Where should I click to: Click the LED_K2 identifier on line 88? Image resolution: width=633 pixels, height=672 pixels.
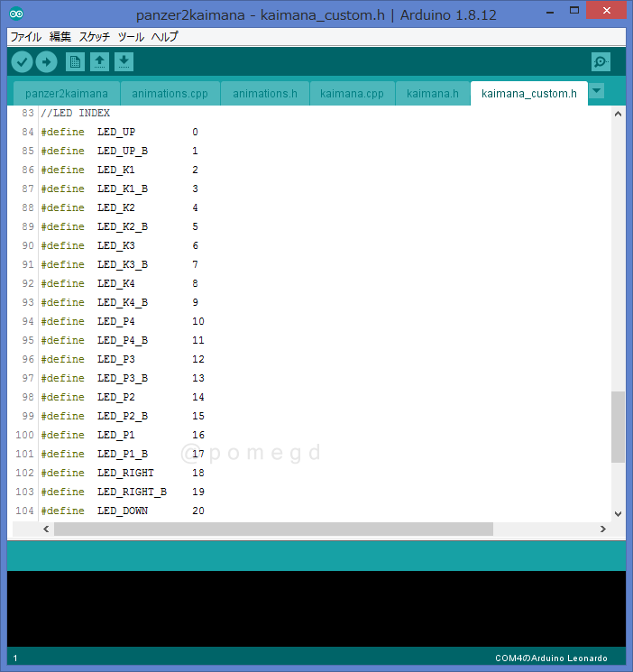pos(116,207)
